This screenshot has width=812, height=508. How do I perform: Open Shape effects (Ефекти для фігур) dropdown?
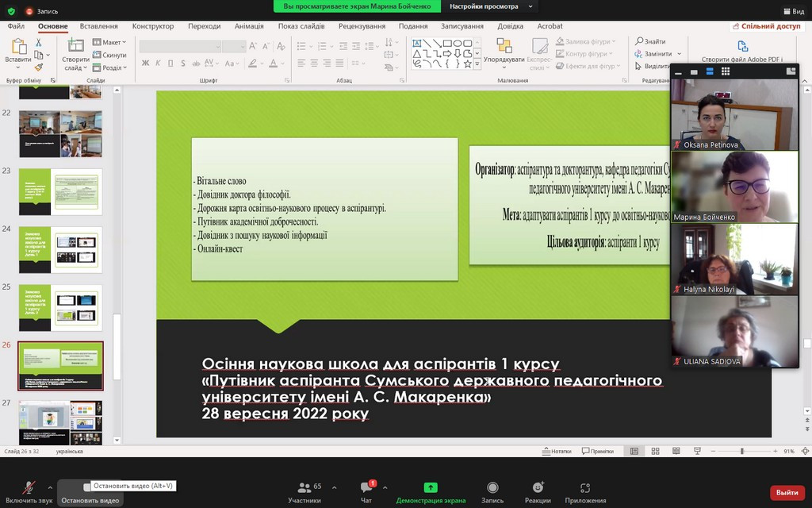click(x=588, y=66)
